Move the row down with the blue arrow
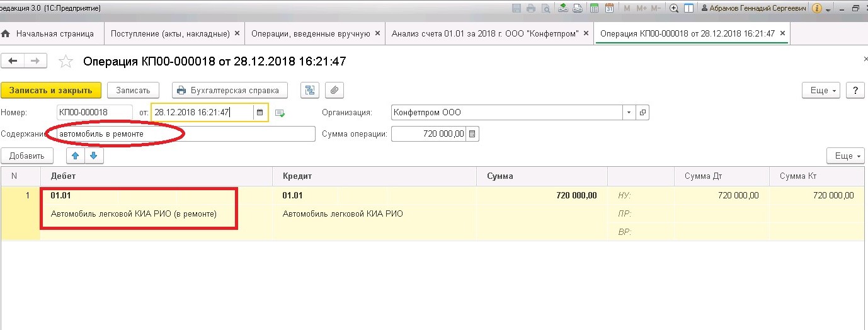The width and height of the screenshot is (868, 330). 94,156
